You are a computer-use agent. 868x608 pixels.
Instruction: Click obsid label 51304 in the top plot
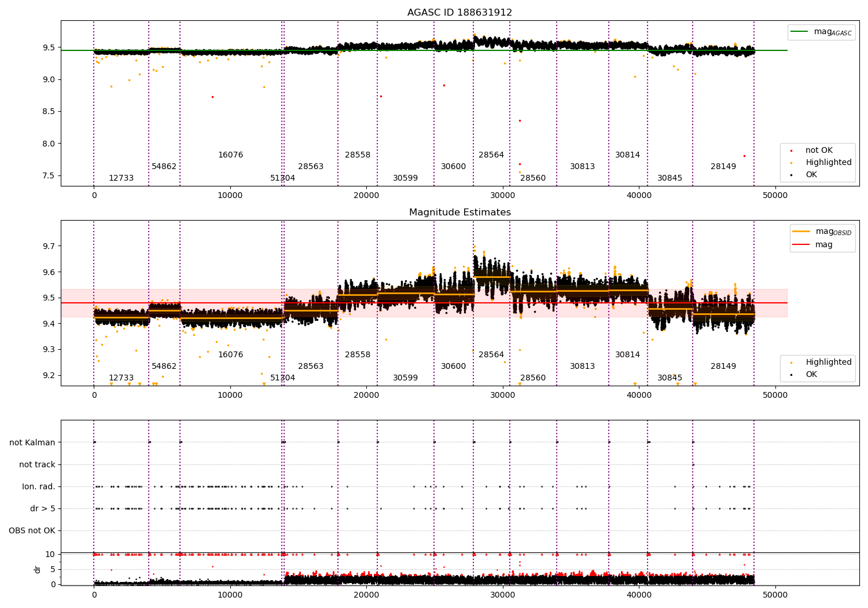pyautogui.click(x=282, y=178)
